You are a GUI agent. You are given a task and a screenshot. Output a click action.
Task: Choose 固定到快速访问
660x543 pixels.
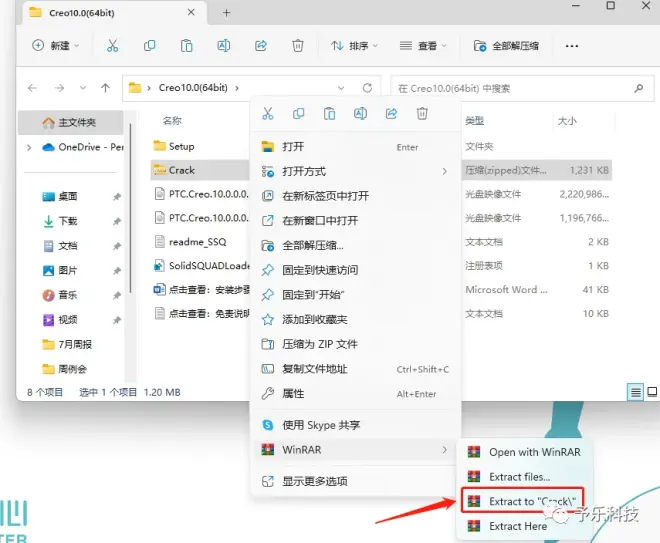pos(356,270)
